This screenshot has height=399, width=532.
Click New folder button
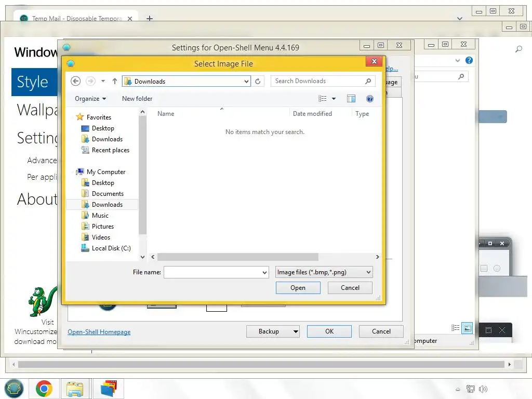click(137, 99)
